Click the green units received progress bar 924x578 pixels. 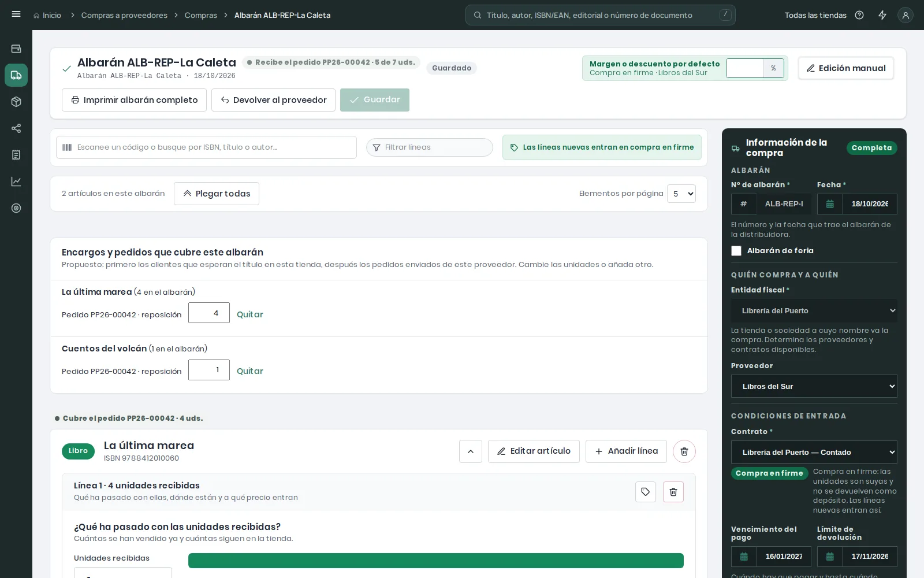click(436, 561)
